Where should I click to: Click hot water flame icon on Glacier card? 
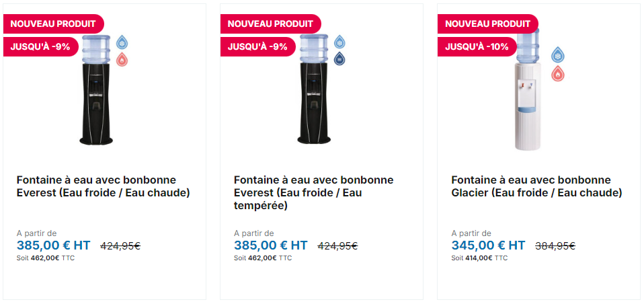point(558,73)
